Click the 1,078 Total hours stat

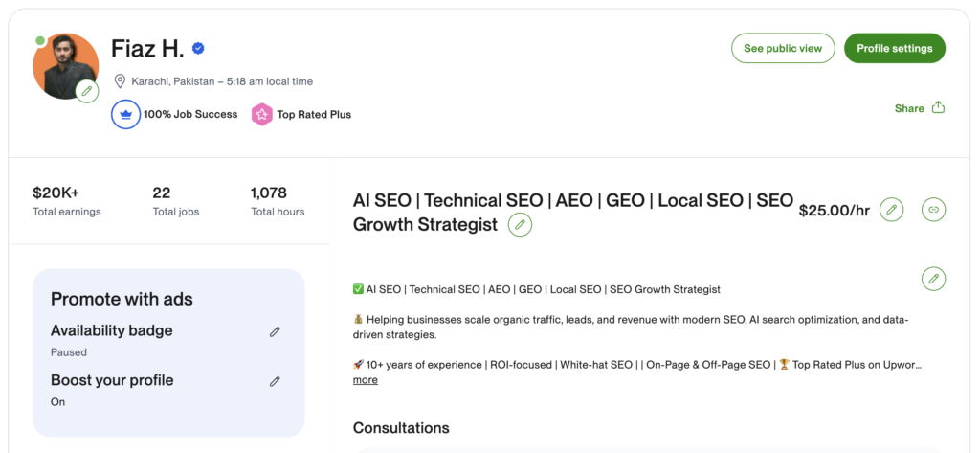(278, 201)
